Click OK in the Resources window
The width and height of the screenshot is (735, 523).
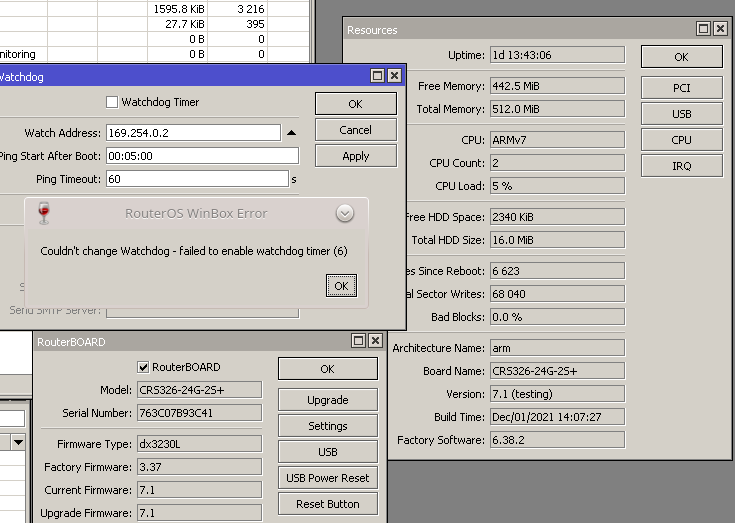(x=682, y=57)
